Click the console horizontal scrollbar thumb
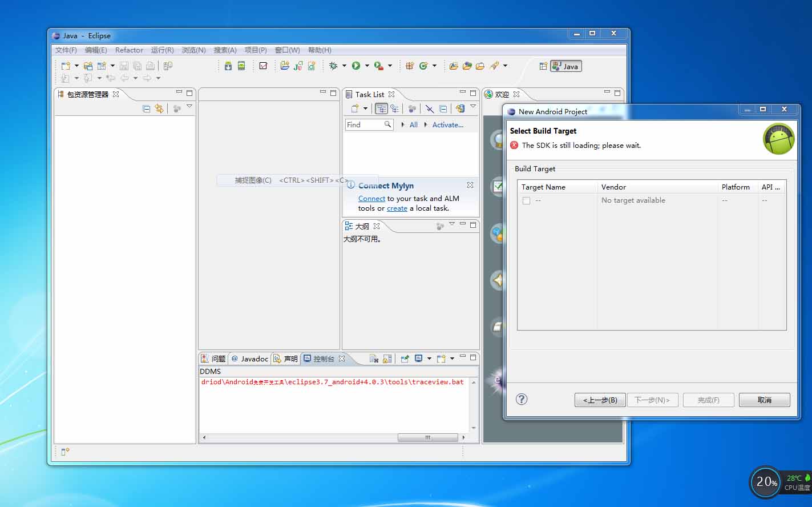812x507 pixels. click(x=427, y=437)
